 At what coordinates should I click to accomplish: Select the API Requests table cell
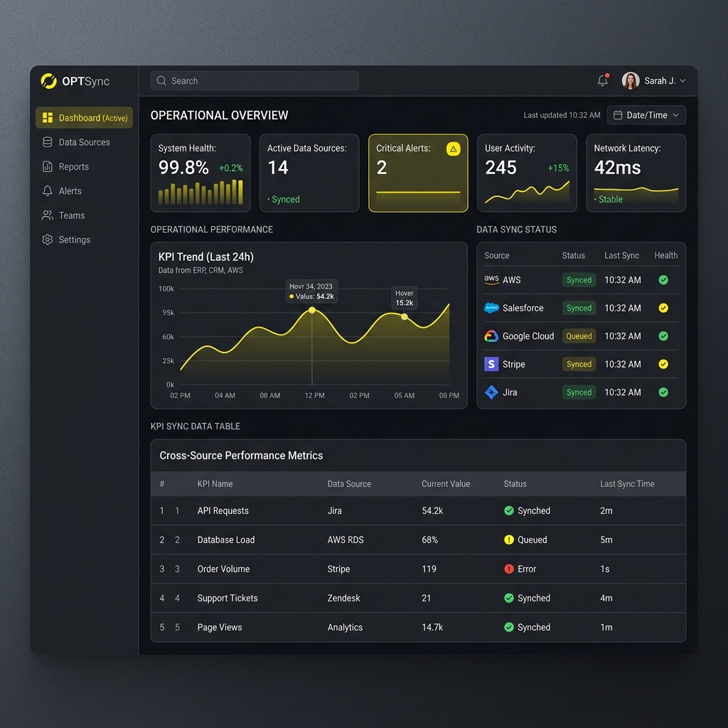[223, 510]
